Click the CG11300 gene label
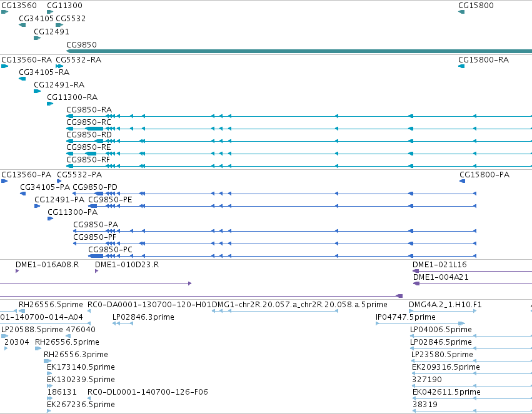Viewport: 532px width, 414px height. 64,6
